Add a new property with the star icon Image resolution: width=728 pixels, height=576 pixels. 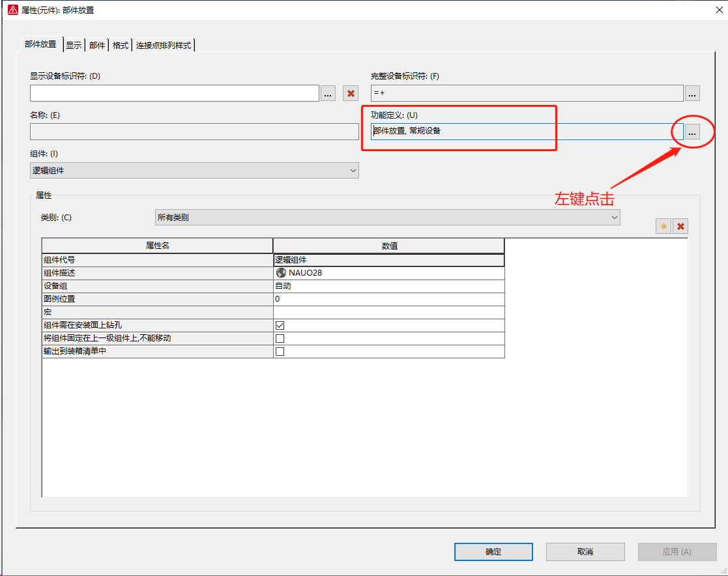663,225
